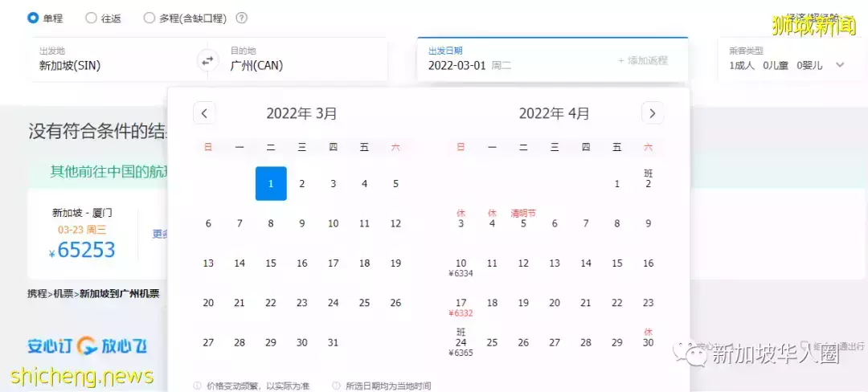Choose March 15 date

[271, 263]
